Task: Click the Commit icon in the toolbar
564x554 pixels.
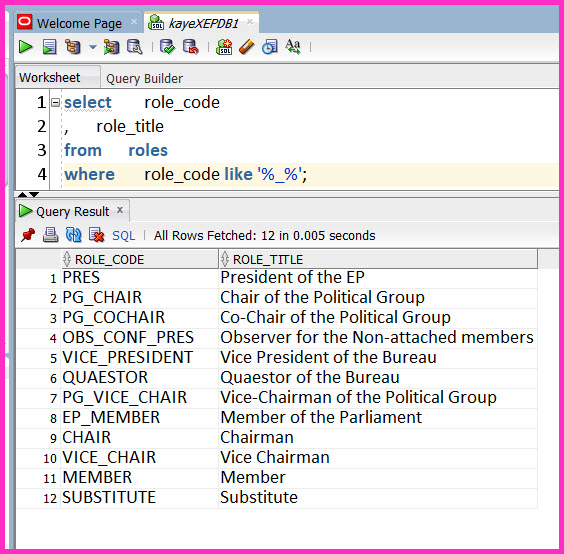Action: [167, 47]
